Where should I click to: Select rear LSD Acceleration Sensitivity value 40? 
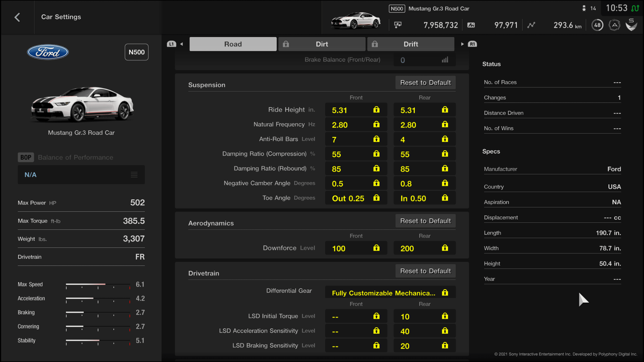click(x=424, y=331)
